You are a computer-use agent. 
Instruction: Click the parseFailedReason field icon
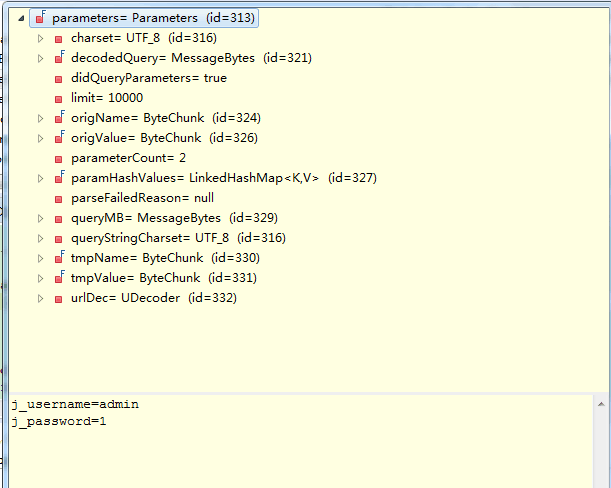58,199
